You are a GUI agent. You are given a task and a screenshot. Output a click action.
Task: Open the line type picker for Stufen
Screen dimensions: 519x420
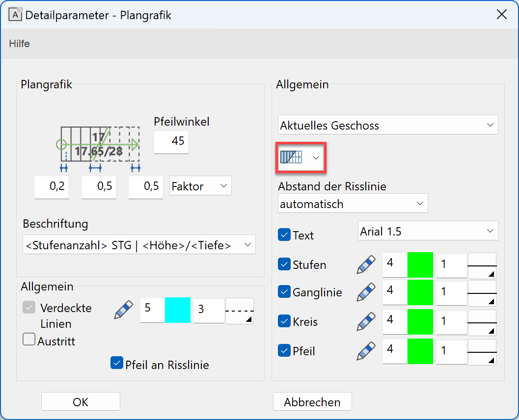click(482, 265)
